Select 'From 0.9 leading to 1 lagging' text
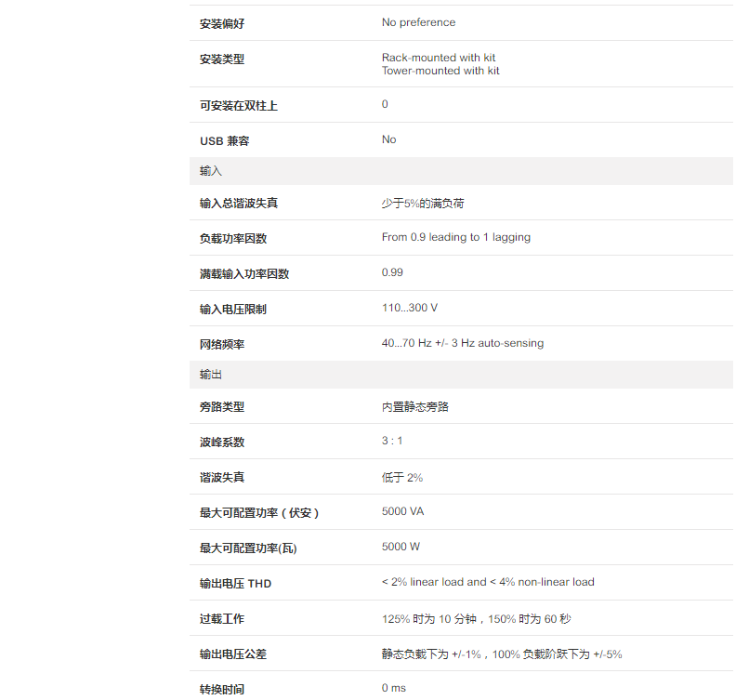Screen dimensions: 749x700 coord(456,237)
